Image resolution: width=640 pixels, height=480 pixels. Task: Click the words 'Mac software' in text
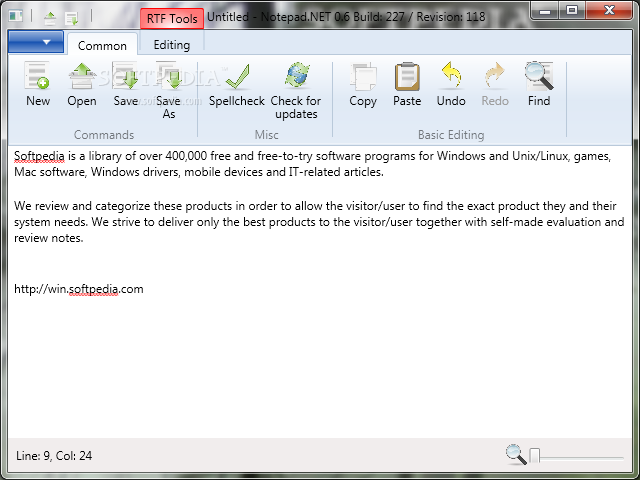pos(50,172)
